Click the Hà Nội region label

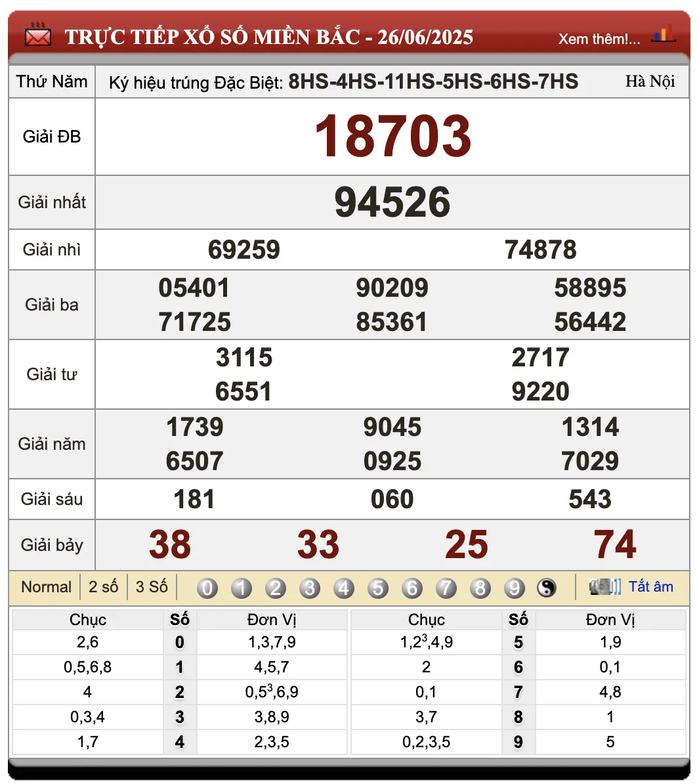[x=652, y=81]
